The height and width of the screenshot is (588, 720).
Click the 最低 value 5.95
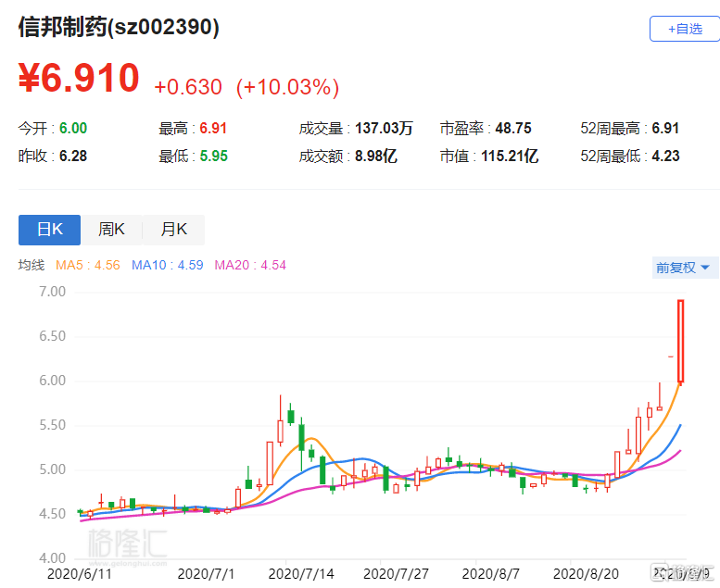(213, 156)
